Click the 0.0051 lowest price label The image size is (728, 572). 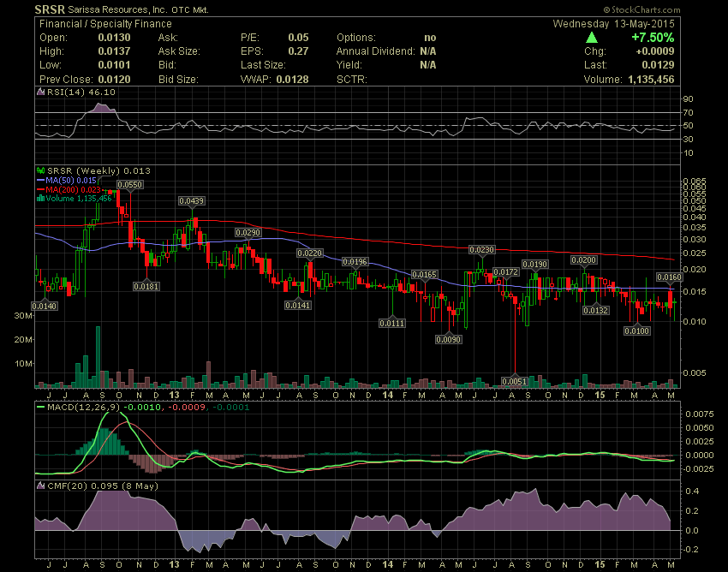(x=515, y=382)
